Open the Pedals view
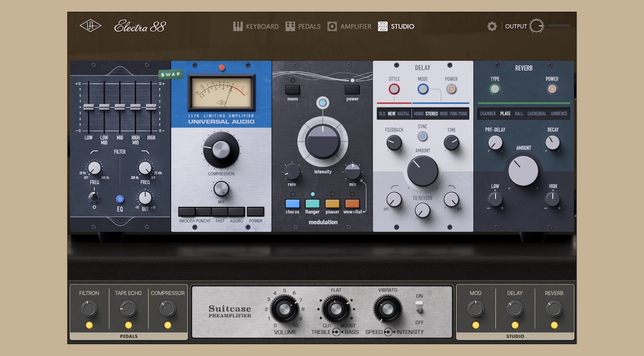 (x=289, y=26)
